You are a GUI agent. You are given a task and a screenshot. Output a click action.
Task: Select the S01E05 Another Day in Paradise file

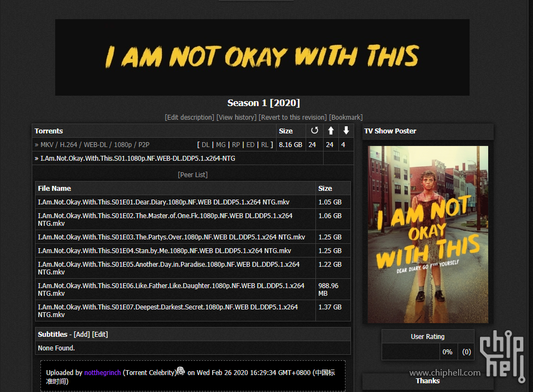169,268
